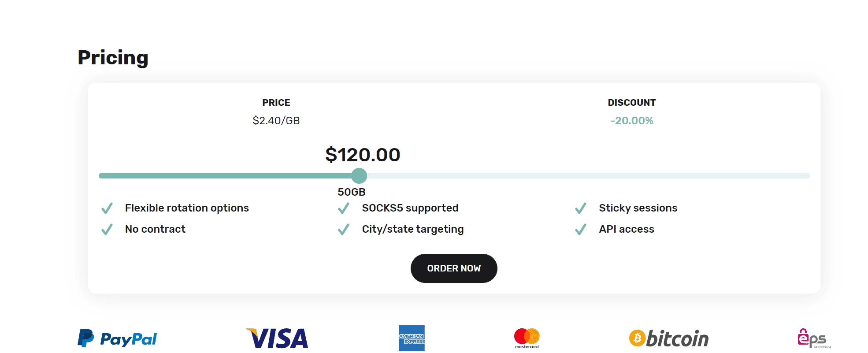The height and width of the screenshot is (353, 868).
Task: Click the American Express logo
Action: point(412,338)
